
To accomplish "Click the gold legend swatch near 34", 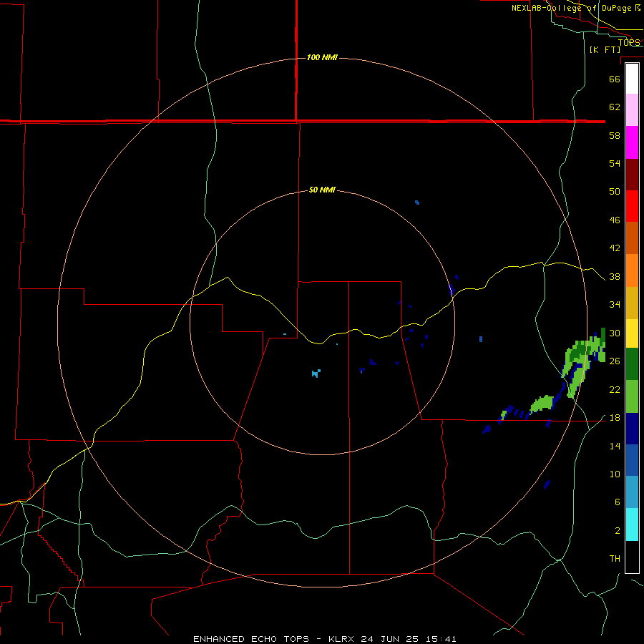I will pyautogui.click(x=632, y=303).
